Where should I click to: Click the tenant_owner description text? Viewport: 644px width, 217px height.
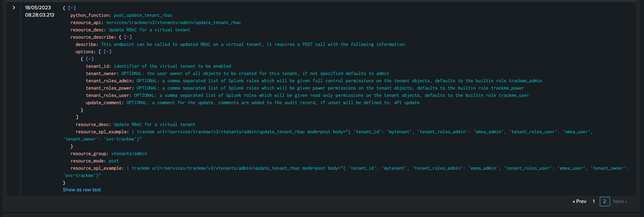point(255,74)
